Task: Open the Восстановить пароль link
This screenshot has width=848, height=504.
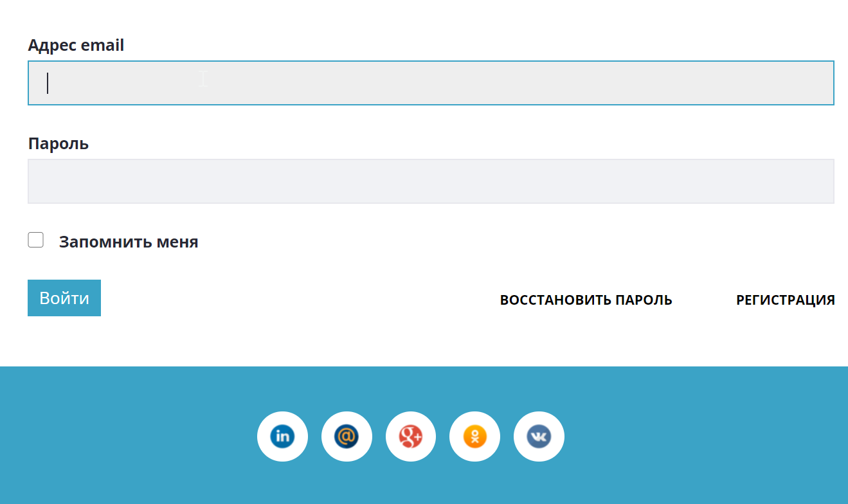Action: point(586,300)
